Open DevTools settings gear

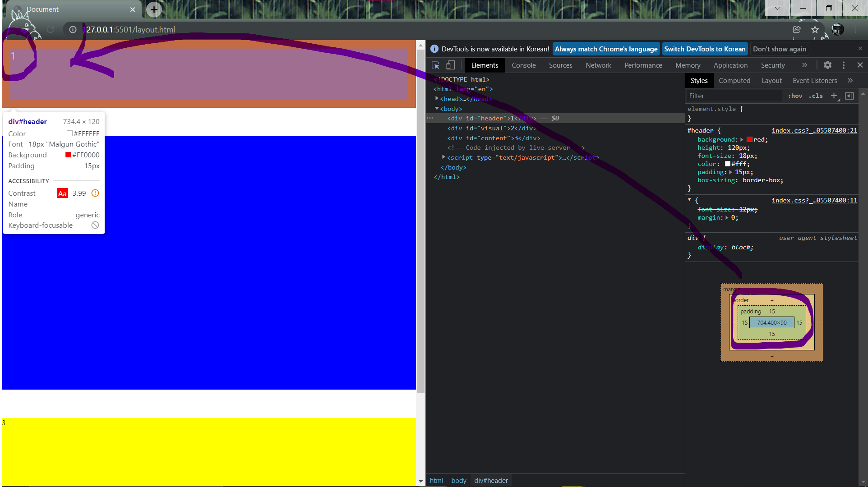click(x=827, y=65)
